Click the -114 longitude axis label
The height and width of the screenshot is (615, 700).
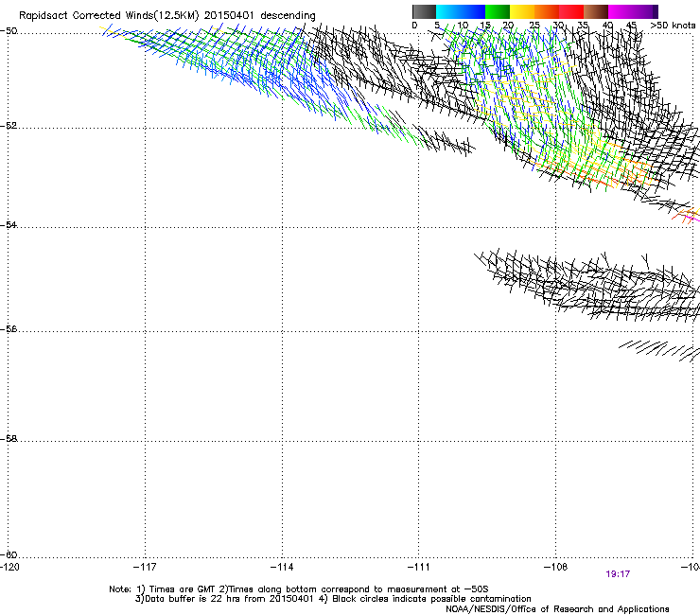[282, 567]
